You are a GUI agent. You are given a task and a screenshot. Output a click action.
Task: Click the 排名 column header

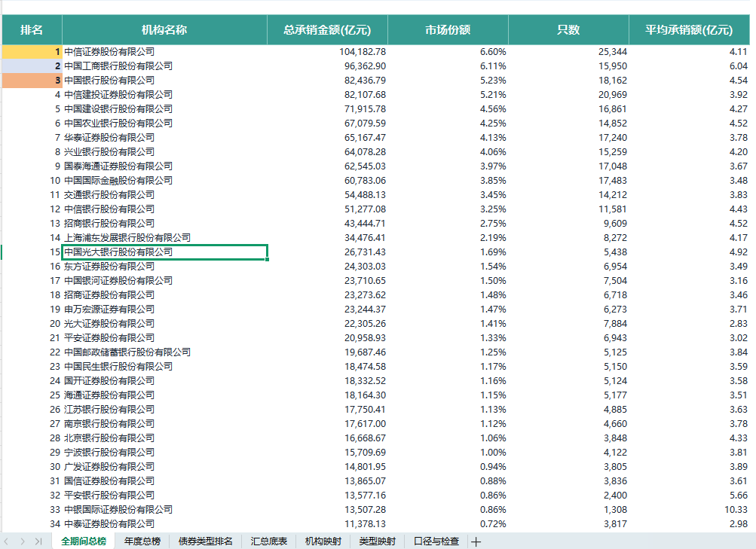32,30
